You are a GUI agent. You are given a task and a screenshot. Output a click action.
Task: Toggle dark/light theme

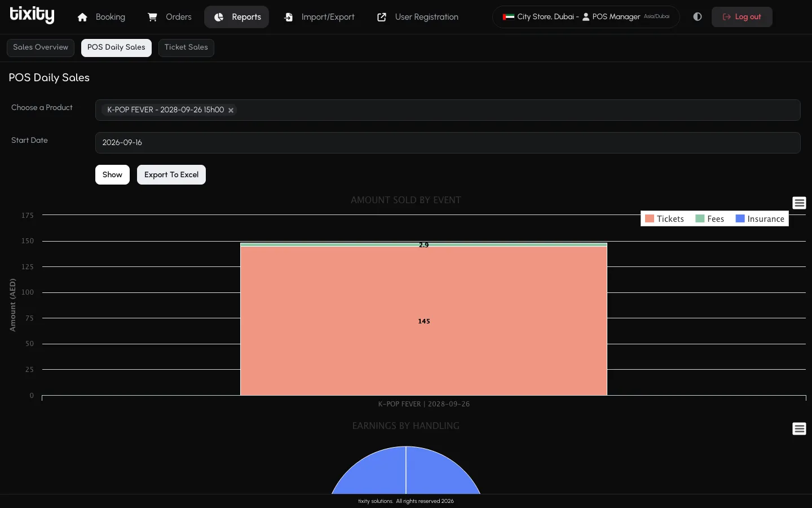pyautogui.click(x=698, y=17)
